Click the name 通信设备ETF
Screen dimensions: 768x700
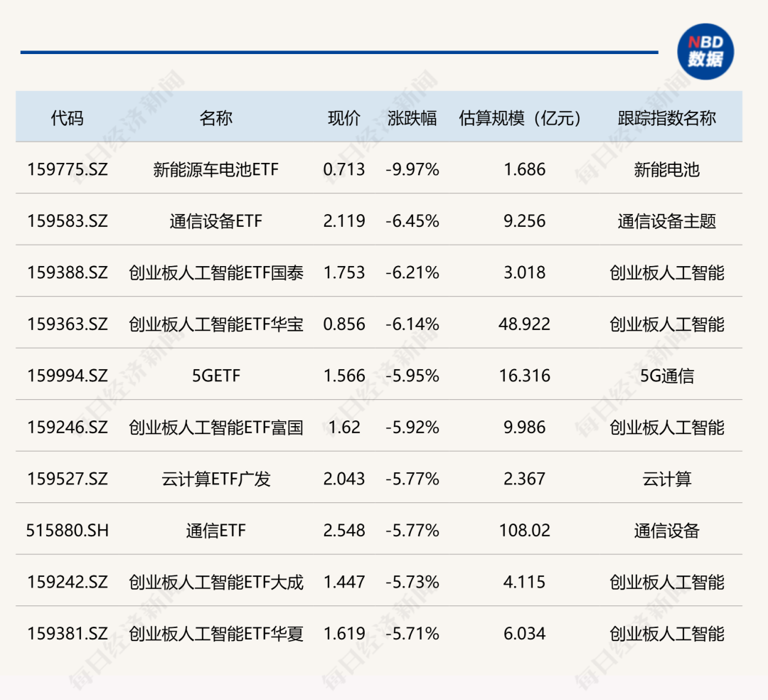pos(216,221)
